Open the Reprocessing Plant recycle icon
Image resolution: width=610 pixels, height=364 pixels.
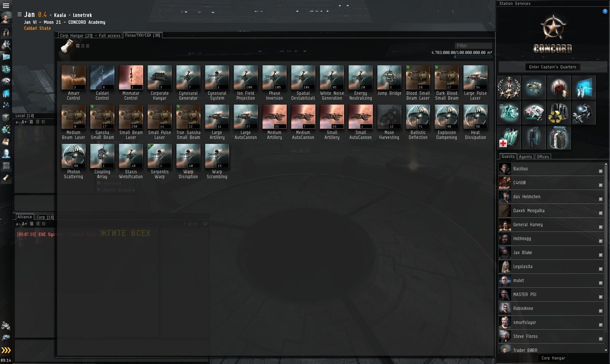click(559, 113)
